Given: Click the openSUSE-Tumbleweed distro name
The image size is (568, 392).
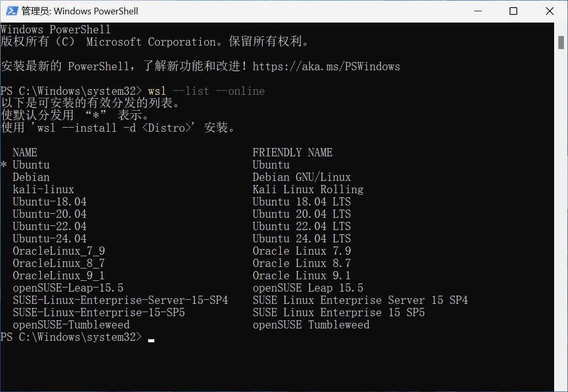Looking at the screenshot, I should click(x=71, y=325).
